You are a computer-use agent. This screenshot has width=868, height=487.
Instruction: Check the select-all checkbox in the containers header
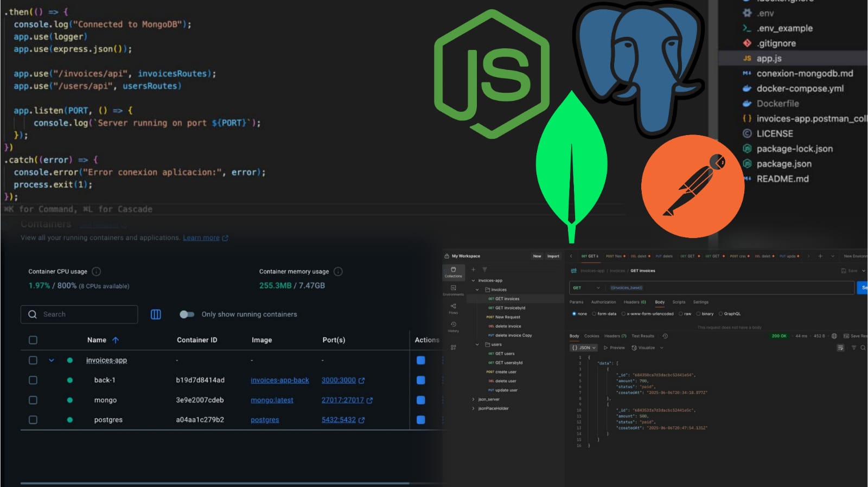(x=33, y=340)
